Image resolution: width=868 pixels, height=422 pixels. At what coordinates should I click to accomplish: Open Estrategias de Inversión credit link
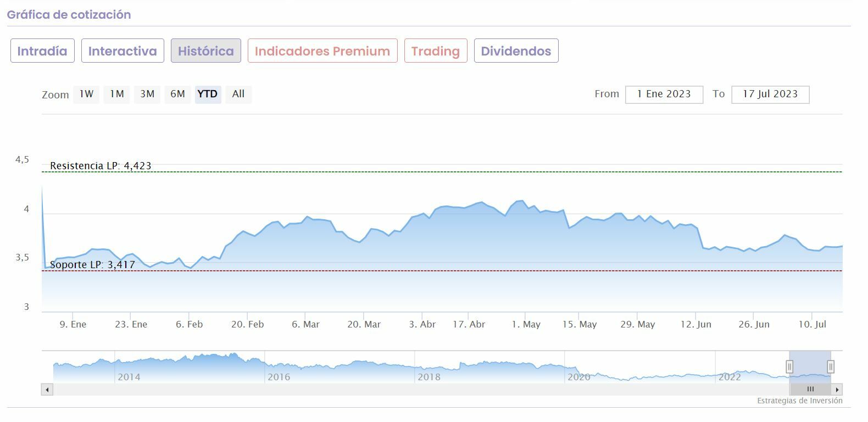pos(799,401)
